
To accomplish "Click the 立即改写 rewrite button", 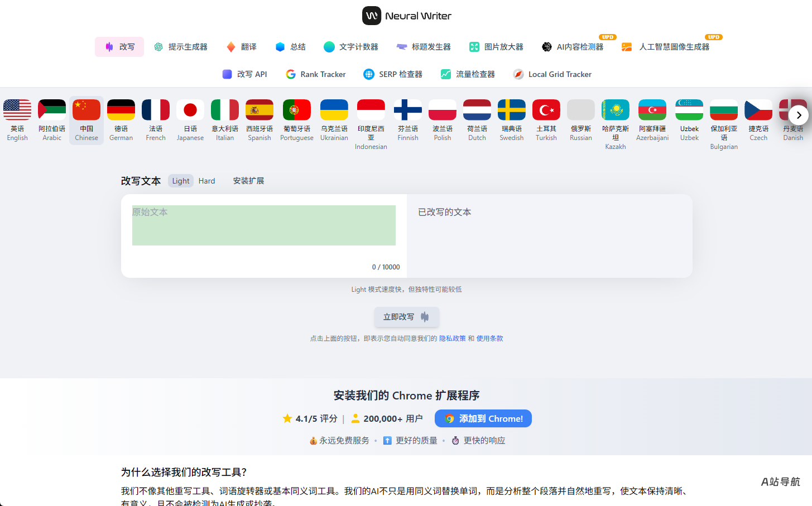I will pyautogui.click(x=407, y=317).
